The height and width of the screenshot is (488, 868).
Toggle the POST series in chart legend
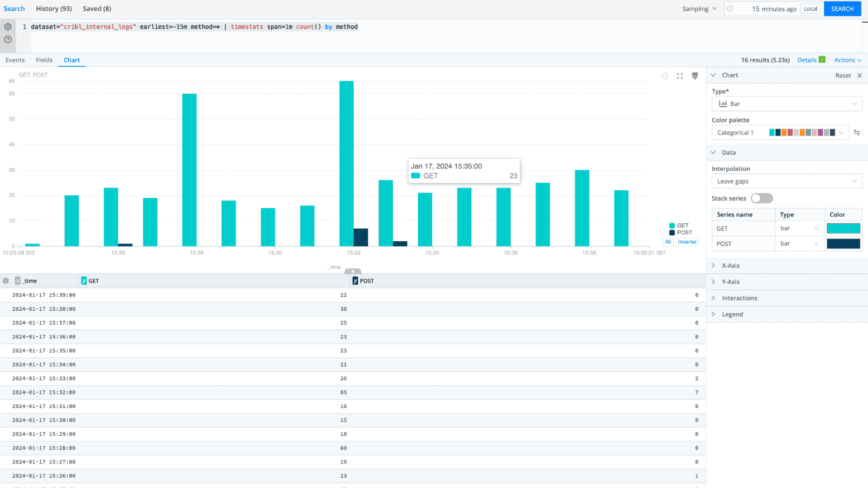coord(680,233)
